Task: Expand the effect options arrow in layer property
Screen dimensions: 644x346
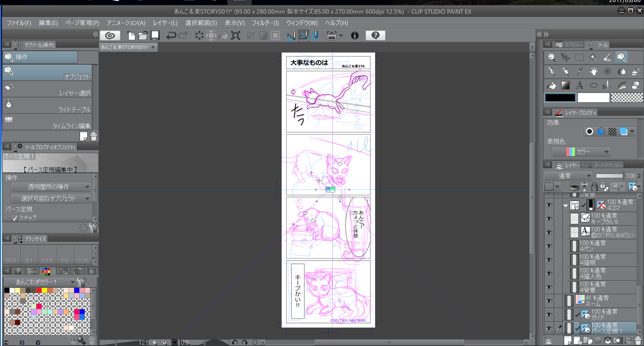Action: pyautogui.click(x=632, y=131)
